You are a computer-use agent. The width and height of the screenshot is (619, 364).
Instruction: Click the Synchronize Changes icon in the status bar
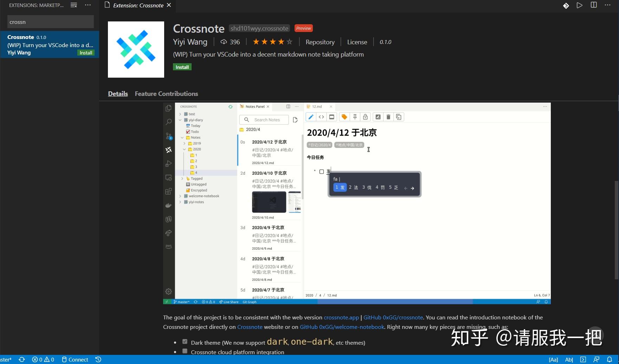coord(22,359)
